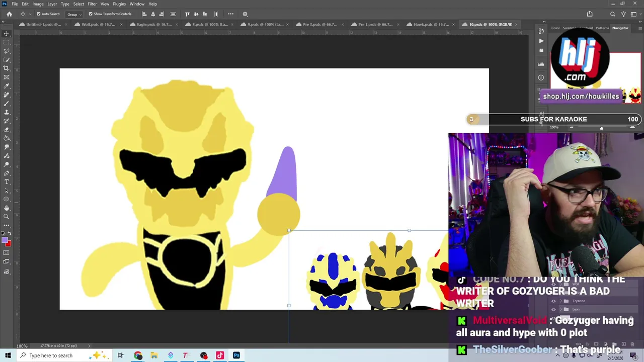
Task: Close the 10.psdc document tab
Action: pos(517,24)
